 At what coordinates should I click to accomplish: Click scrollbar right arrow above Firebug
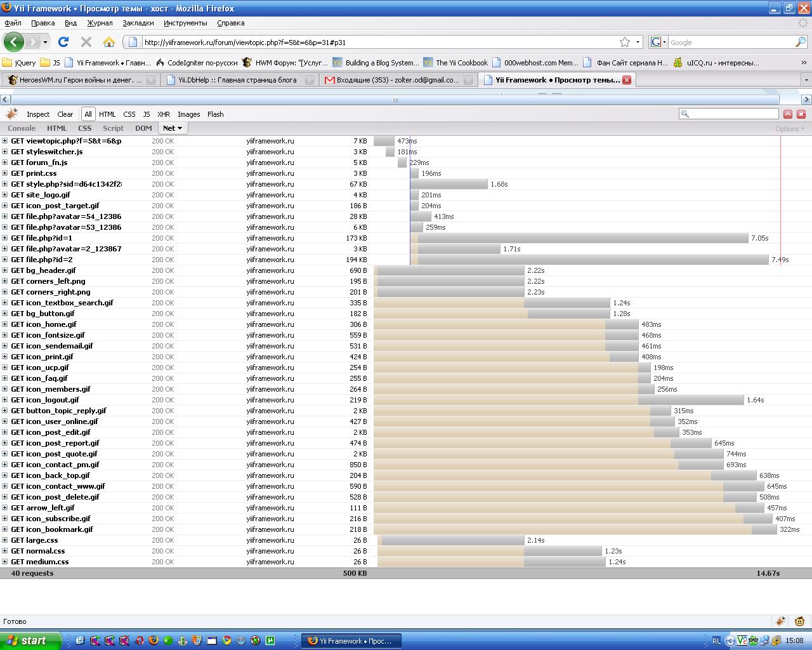coord(806,100)
